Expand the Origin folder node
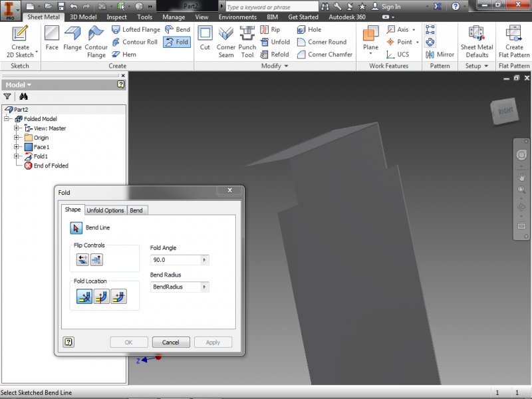Screen dimensions: 532x399 click(16, 138)
